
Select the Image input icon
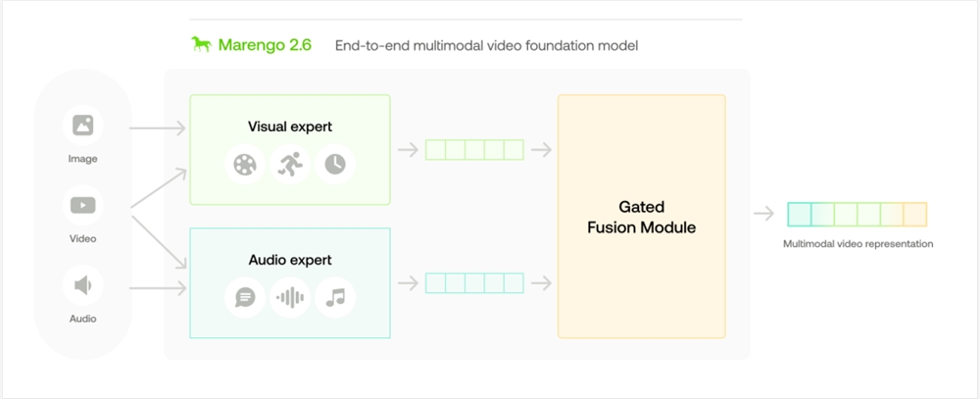pos(83,125)
